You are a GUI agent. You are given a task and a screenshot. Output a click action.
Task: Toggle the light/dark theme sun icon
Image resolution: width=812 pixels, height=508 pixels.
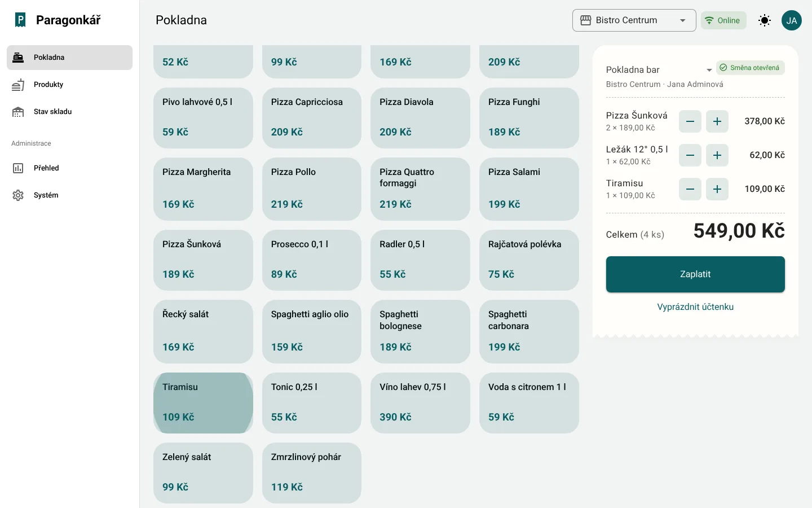(765, 20)
